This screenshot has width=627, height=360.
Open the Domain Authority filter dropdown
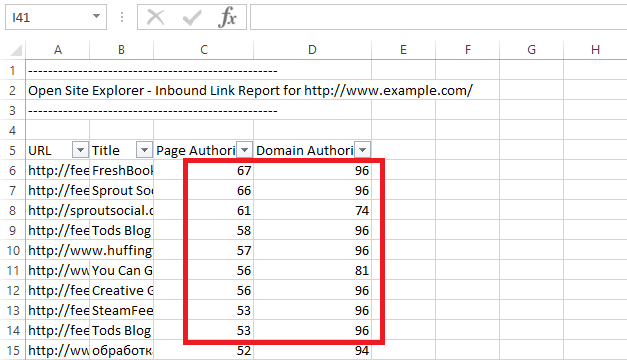coord(362,150)
